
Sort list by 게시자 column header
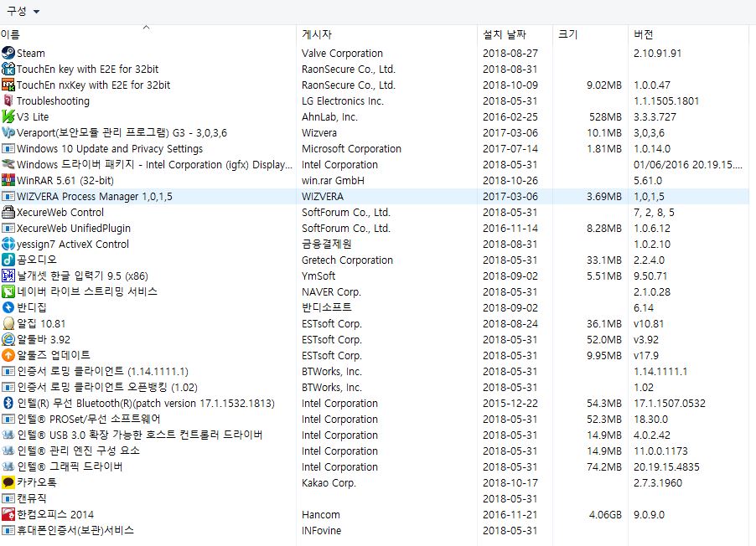tap(316, 35)
